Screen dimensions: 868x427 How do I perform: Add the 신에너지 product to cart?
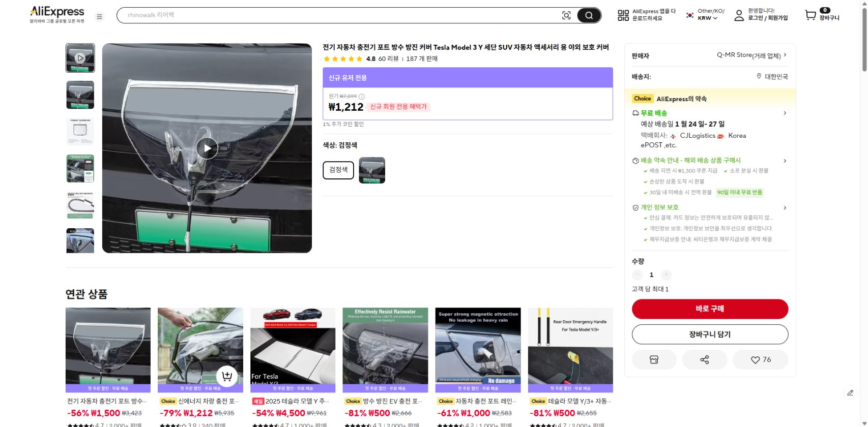click(x=227, y=376)
